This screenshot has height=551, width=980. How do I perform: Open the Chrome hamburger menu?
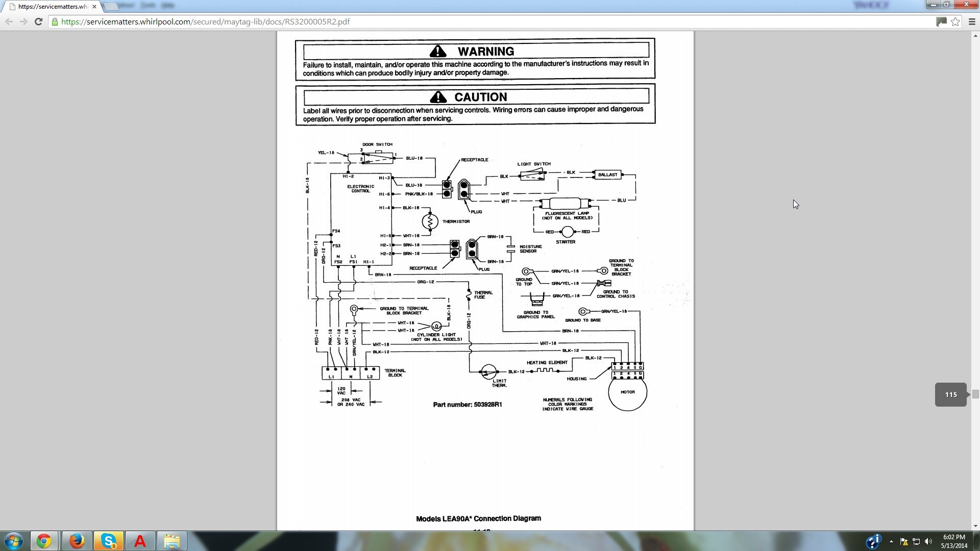[972, 21]
